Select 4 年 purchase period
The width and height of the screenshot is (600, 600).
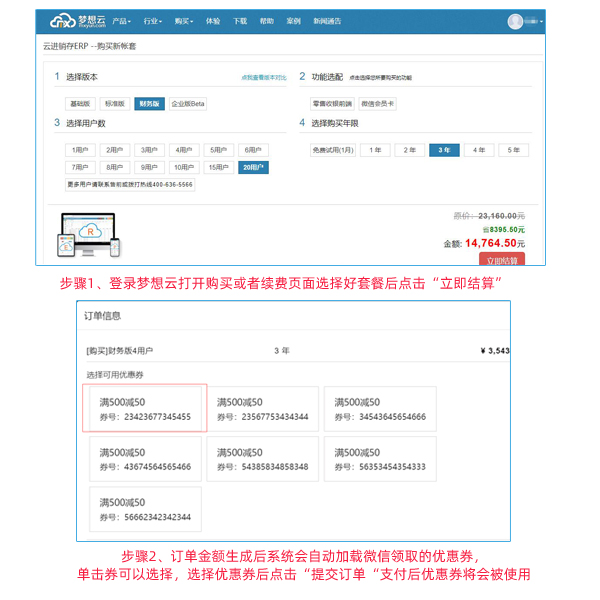click(479, 150)
